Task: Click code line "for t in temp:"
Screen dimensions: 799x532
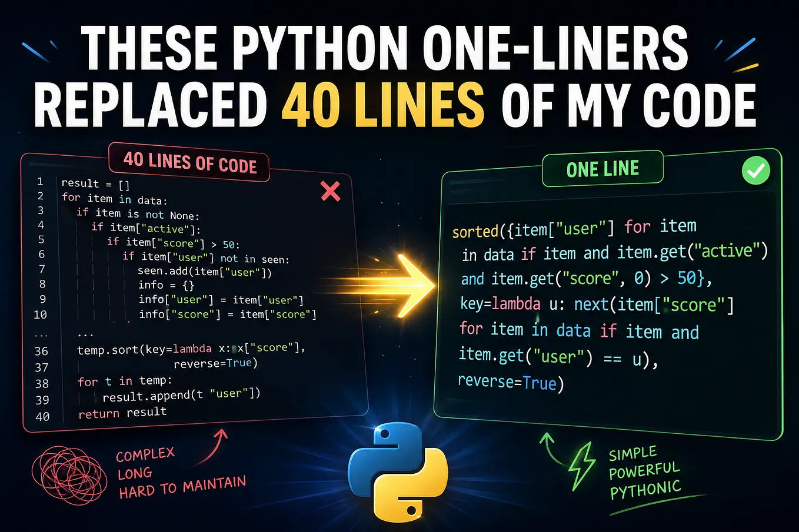Action: pos(125,381)
